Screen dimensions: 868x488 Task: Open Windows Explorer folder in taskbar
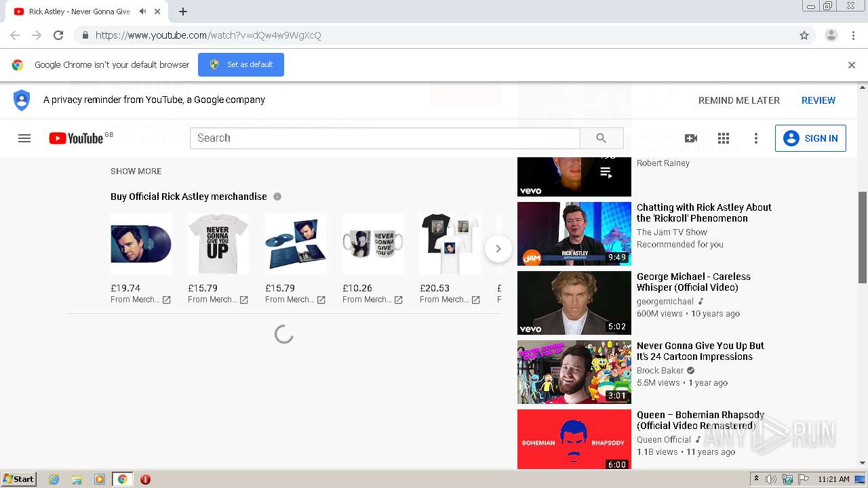click(77, 479)
